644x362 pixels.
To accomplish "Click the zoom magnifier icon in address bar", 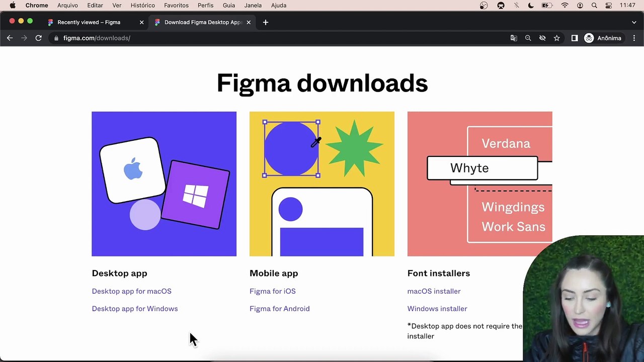I will pos(528,38).
